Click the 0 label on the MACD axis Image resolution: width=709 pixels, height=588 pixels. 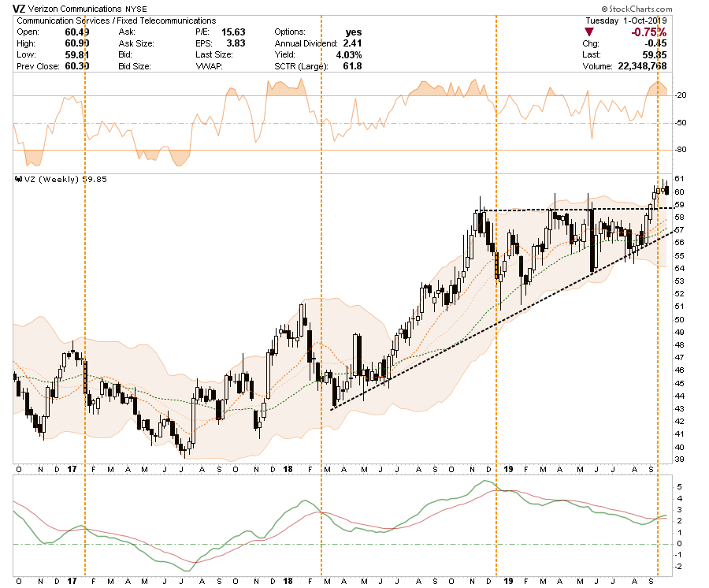[679, 544]
